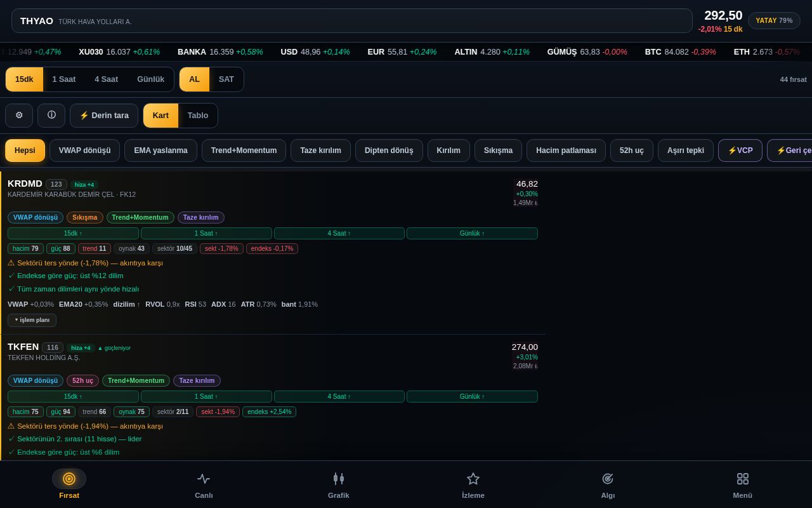Image resolution: width=812 pixels, height=508 pixels.
Task: Filter by VWAP dönüşü chip in filter bar
Action: [x=85, y=150]
